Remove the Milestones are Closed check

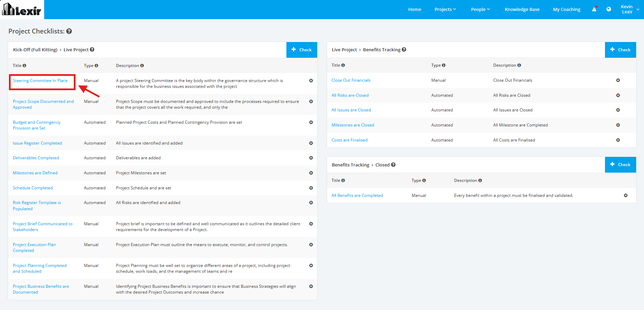pyautogui.click(x=618, y=125)
